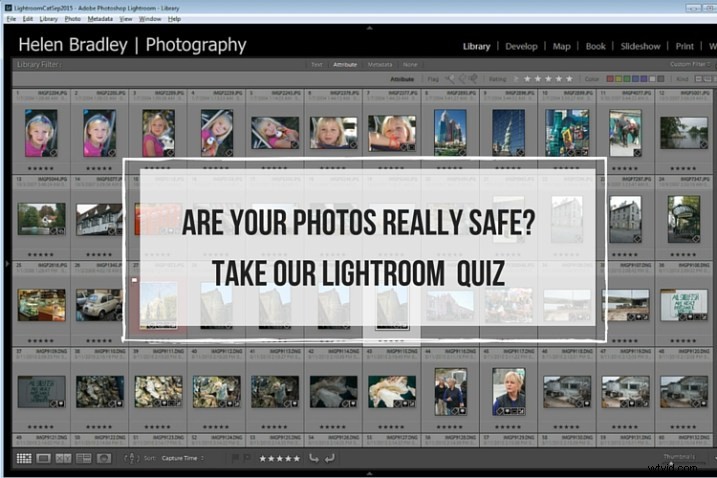
Task: Switch to the Map module
Action: coord(562,46)
